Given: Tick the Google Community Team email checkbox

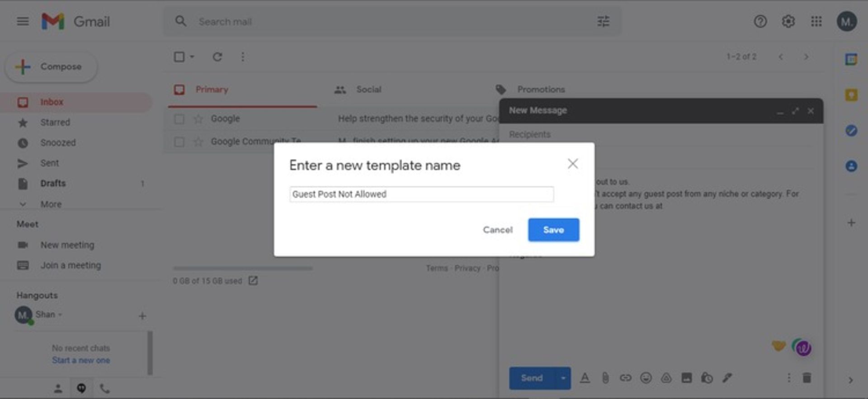Looking at the screenshot, I should click(179, 142).
